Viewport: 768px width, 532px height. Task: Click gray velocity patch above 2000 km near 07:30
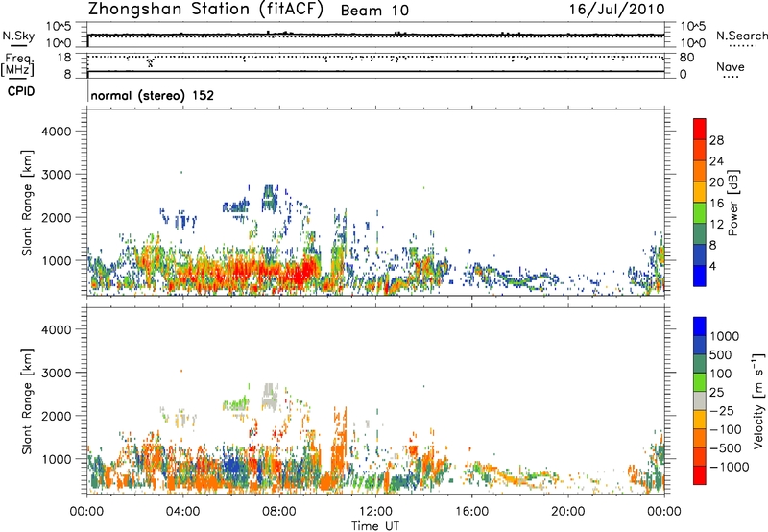point(270,396)
